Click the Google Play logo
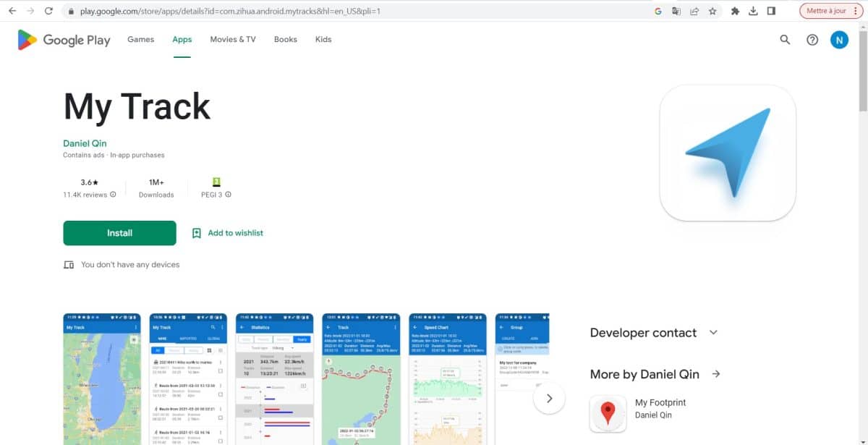Screen dimensions: 868x445 [64, 40]
